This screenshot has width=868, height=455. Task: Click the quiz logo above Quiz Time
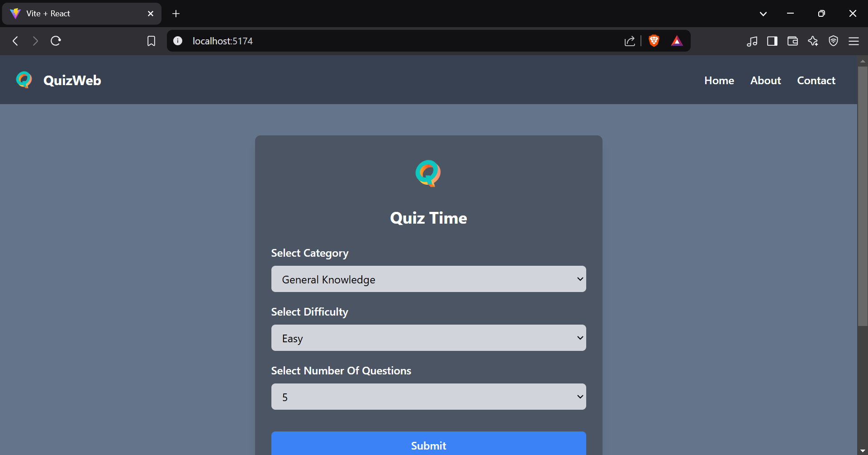pos(428,173)
